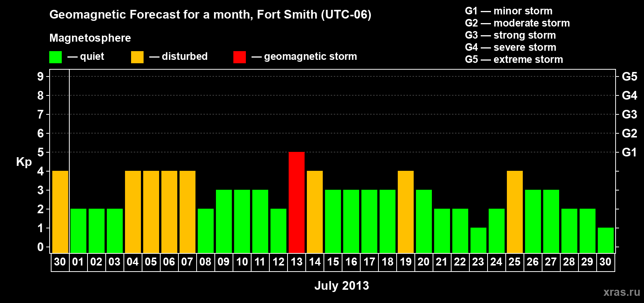Viewport: 644px width, 303px height.
Task: Click the first 30 date label
Action: pyautogui.click(x=60, y=262)
